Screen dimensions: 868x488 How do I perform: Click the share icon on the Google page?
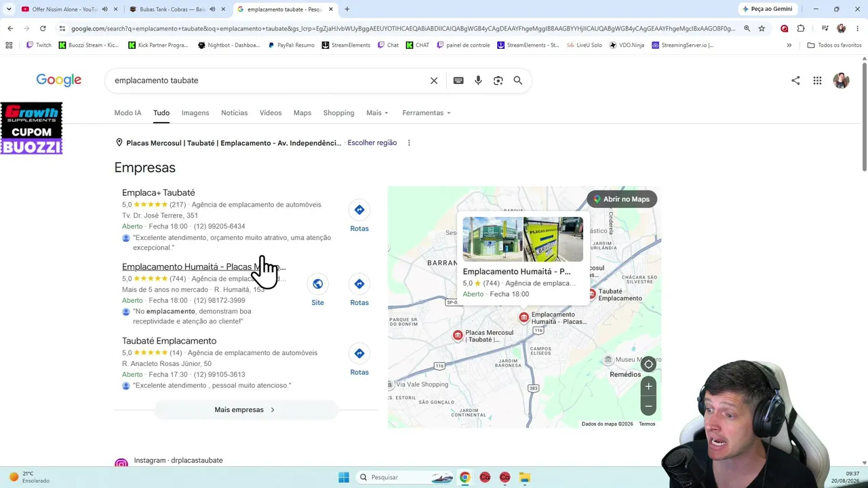pos(795,81)
